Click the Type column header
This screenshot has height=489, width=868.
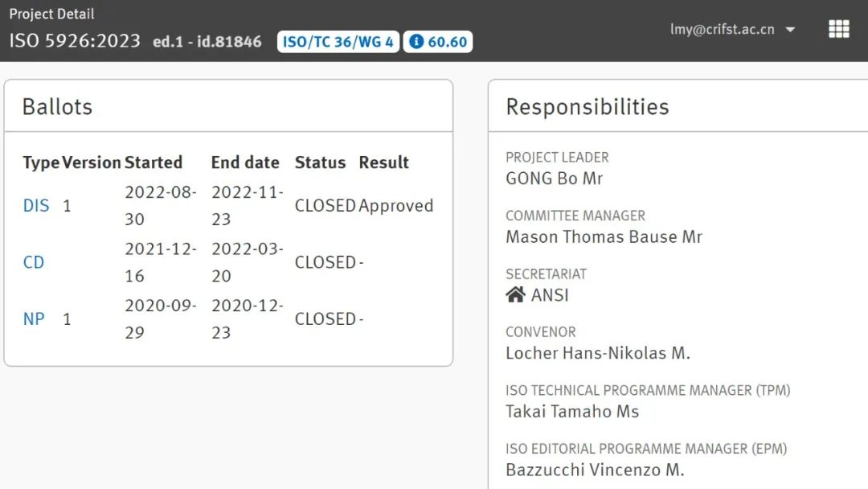coord(40,162)
